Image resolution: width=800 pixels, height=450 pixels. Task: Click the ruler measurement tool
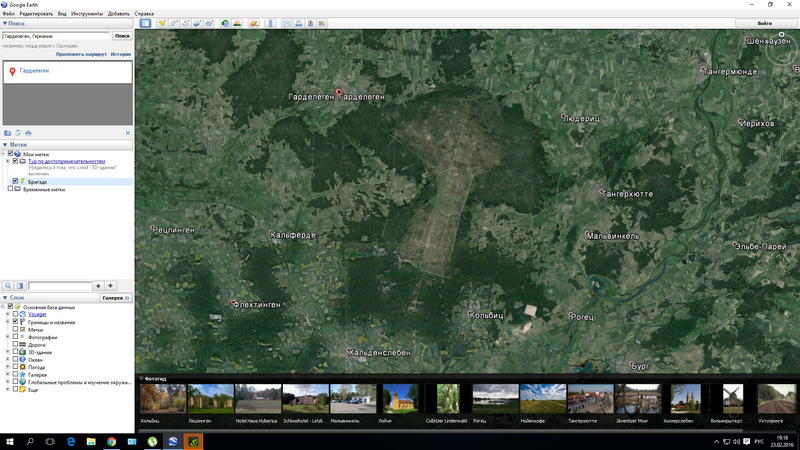point(270,22)
